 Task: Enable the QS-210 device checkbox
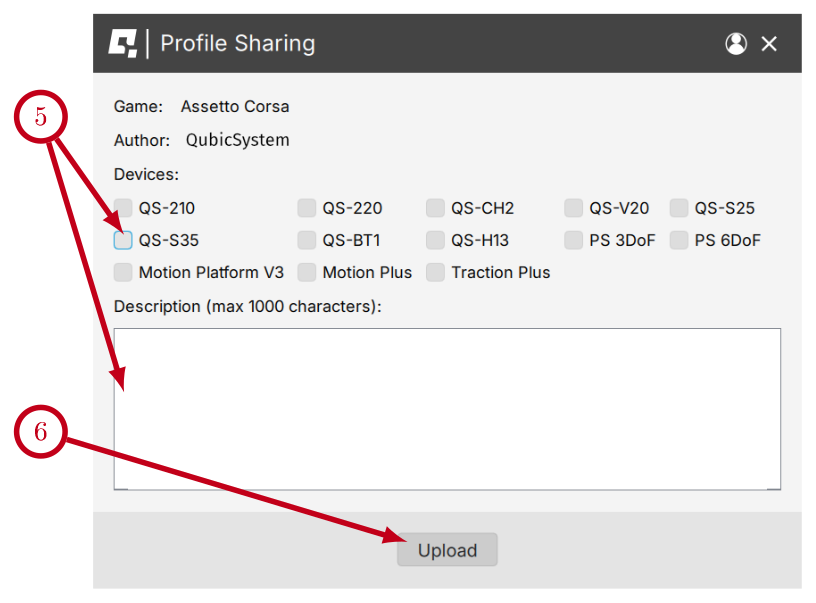click(x=123, y=208)
